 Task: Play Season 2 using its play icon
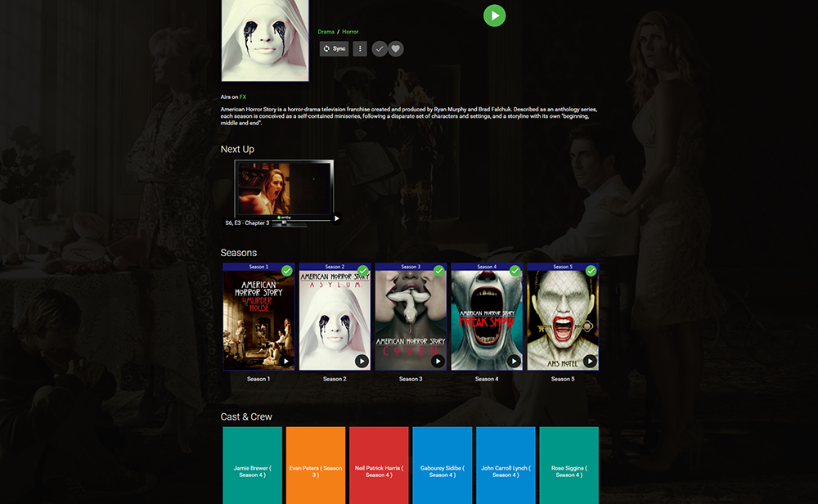(362, 361)
